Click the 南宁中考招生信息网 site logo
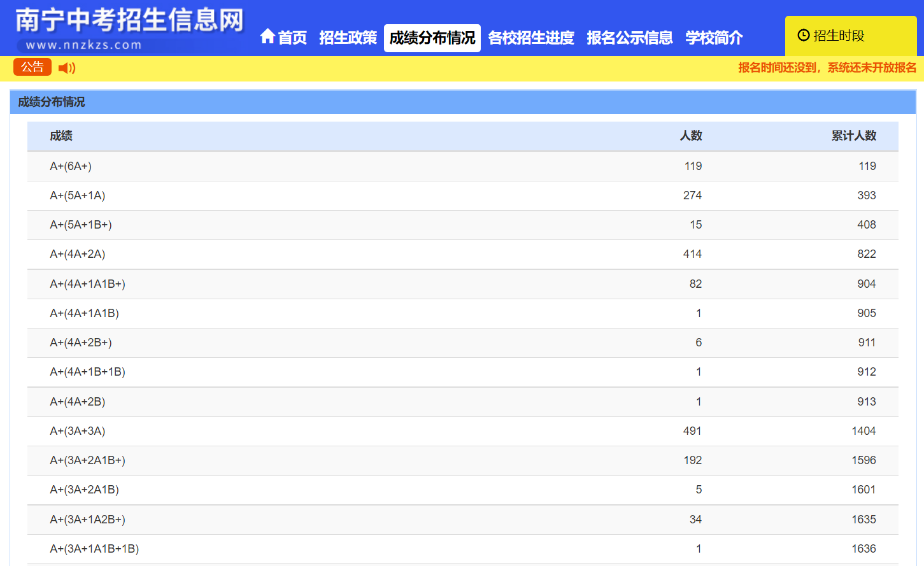The height and width of the screenshot is (566, 924). (129, 21)
